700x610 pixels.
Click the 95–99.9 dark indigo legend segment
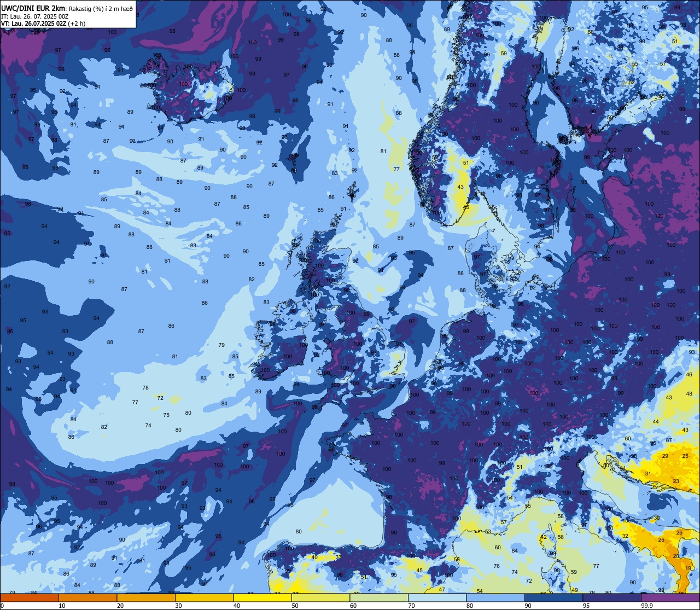(x=612, y=597)
